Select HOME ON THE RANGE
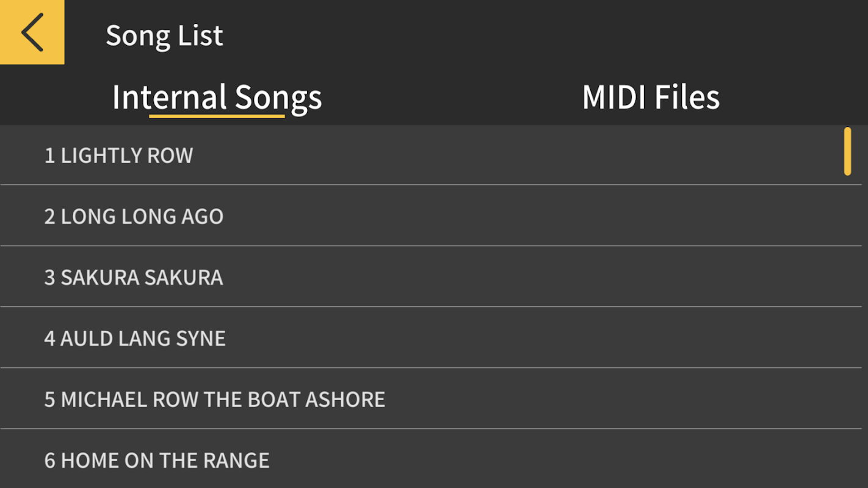The image size is (868, 488). click(x=157, y=461)
